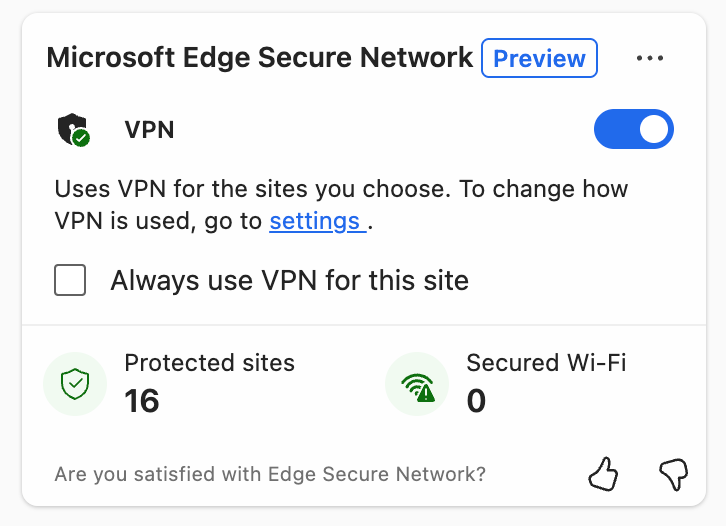Click the Secured Wi-Fi warning icon

pyautogui.click(x=418, y=383)
